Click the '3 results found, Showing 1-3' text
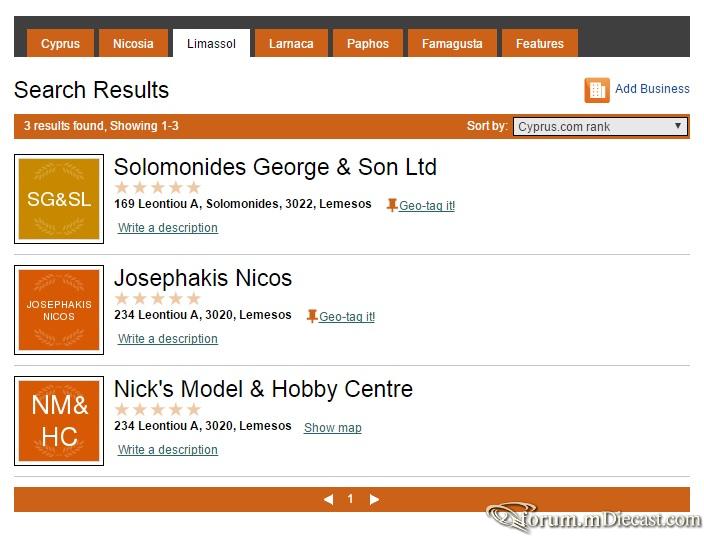Screen dimensions: 704x536 click(101, 126)
